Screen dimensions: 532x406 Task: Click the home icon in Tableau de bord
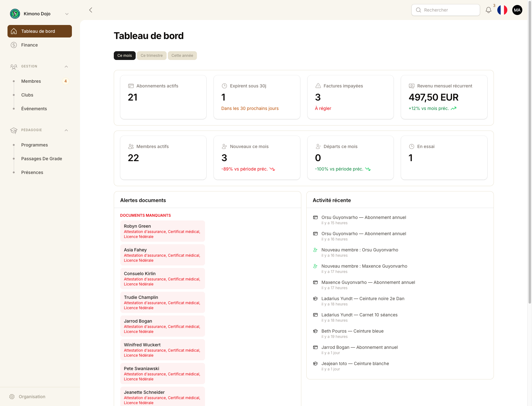click(14, 31)
